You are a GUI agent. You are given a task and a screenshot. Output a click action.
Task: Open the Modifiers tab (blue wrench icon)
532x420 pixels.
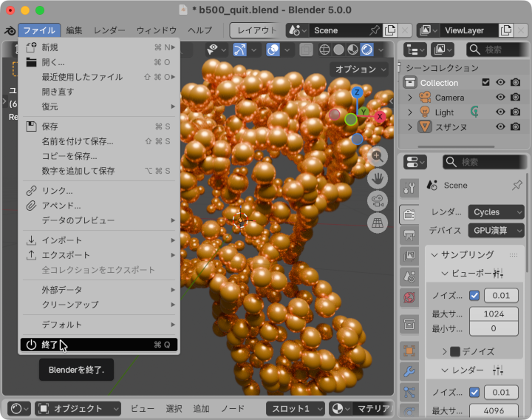point(409,371)
